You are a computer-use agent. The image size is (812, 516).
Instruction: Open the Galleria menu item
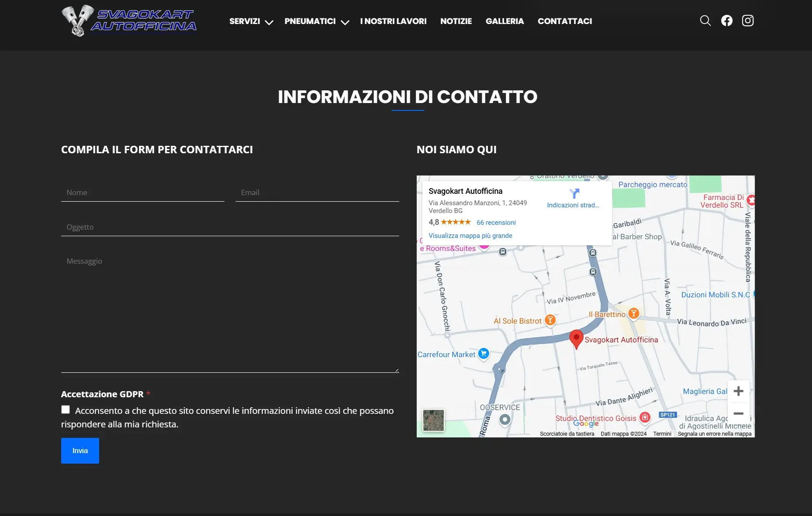pyautogui.click(x=504, y=21)
